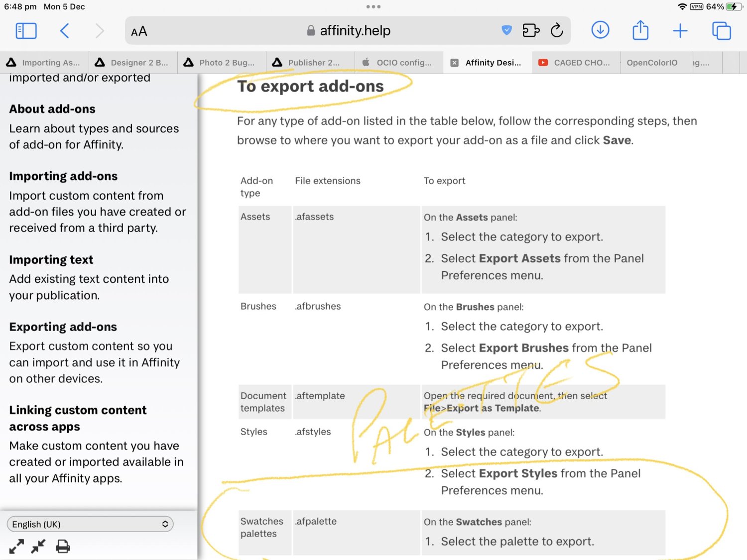Click the extensions icon in the address bar
The height and width of the screenshot is (560, 747).
(531, 30)
